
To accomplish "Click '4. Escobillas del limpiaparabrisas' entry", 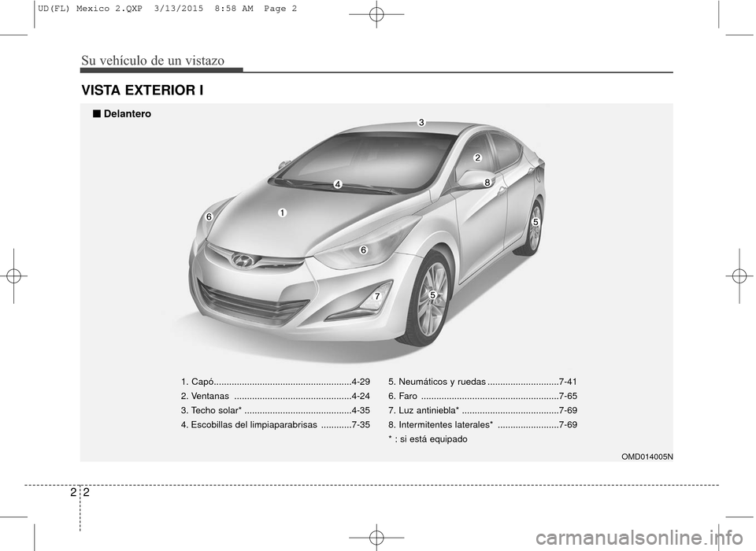I will 276,425.
